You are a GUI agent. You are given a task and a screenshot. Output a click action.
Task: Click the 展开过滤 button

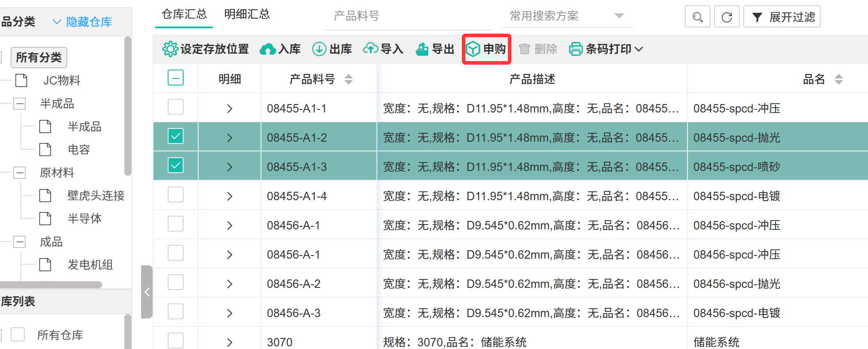[x=782, y=17]
